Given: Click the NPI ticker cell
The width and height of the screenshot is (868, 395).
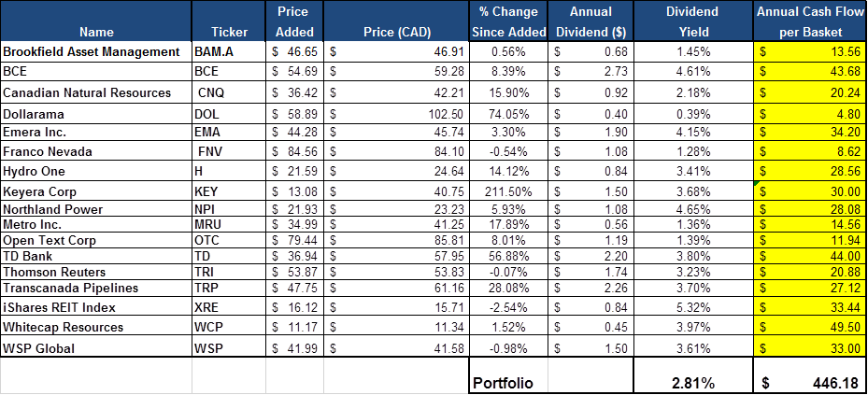Looking at the screenshot, I should click(x=229, y=210).
